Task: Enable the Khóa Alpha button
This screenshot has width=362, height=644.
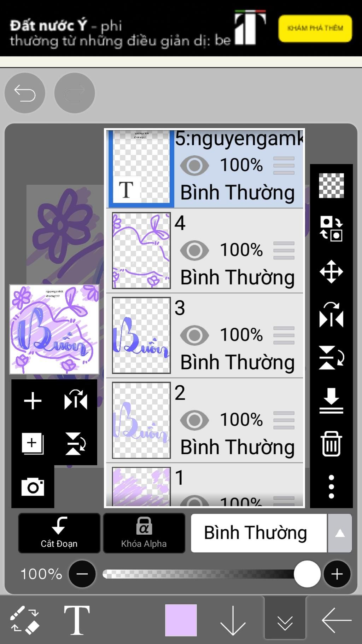Action: pyautogui.click(x=144, y=533)
